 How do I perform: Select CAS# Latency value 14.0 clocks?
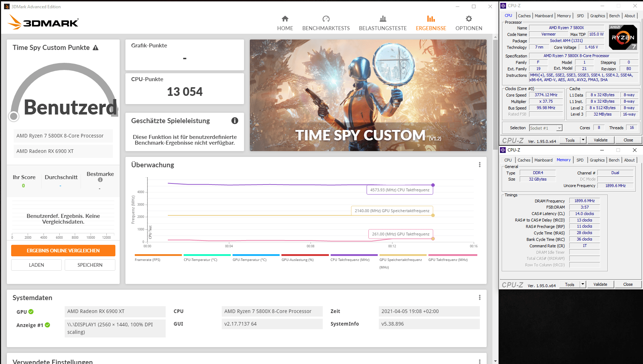point(584,214)
